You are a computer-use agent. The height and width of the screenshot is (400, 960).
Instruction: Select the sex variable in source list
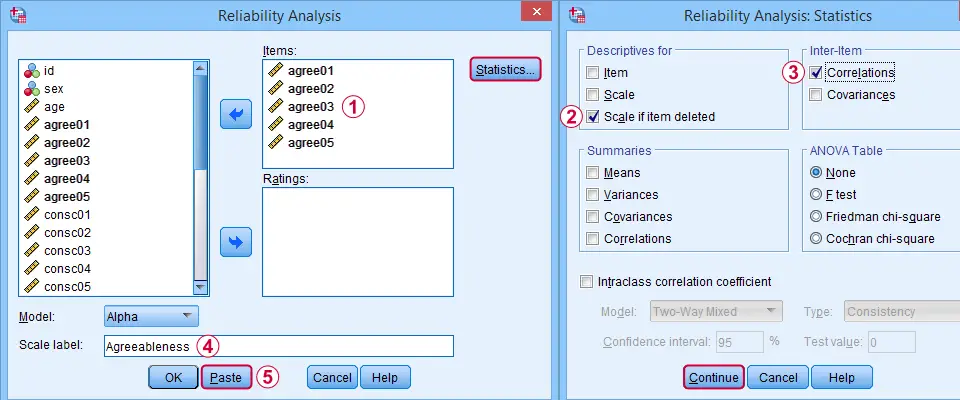coord(54,89)
